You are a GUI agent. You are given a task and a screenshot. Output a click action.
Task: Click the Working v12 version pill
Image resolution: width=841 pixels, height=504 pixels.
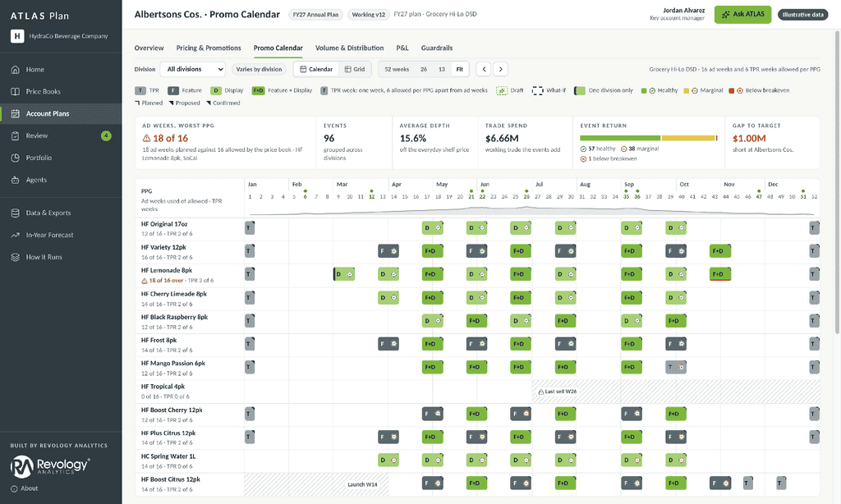[368, 15]
